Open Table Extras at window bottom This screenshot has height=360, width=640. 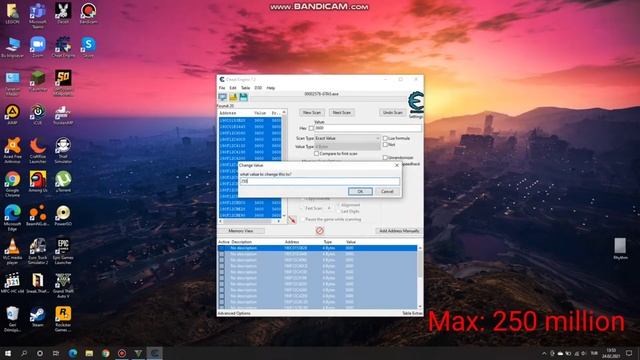pos(412,313)
